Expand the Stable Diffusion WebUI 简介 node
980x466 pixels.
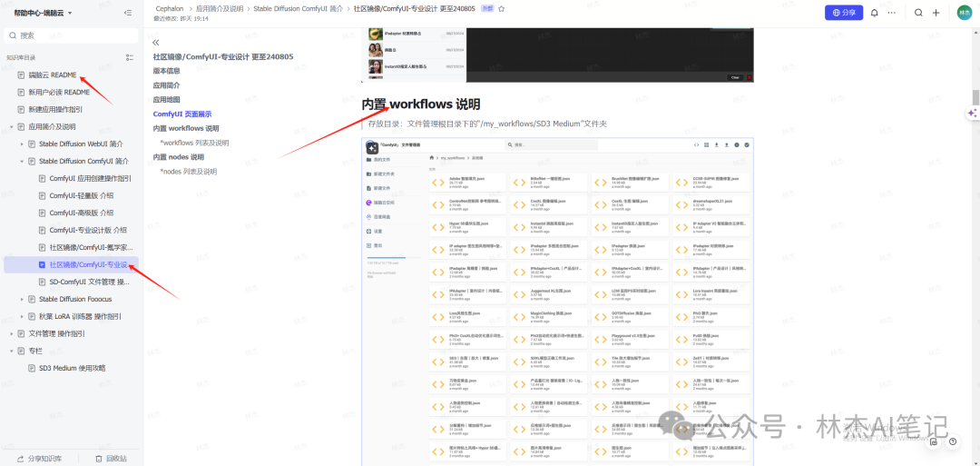point(23,144)
